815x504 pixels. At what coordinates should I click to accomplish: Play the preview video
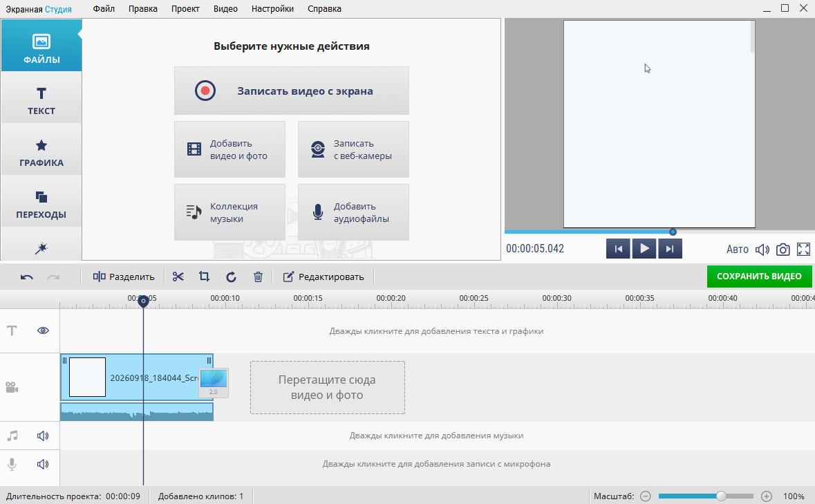pyautogui.click(x=644, y=249)
